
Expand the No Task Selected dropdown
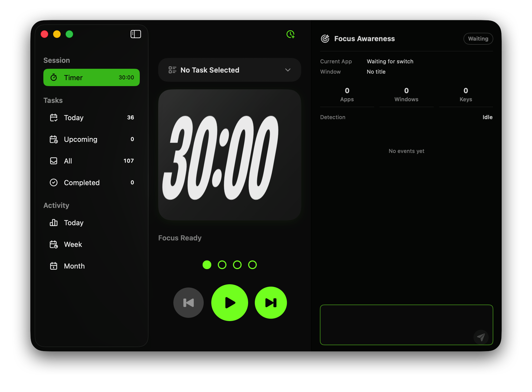point(229,70)
